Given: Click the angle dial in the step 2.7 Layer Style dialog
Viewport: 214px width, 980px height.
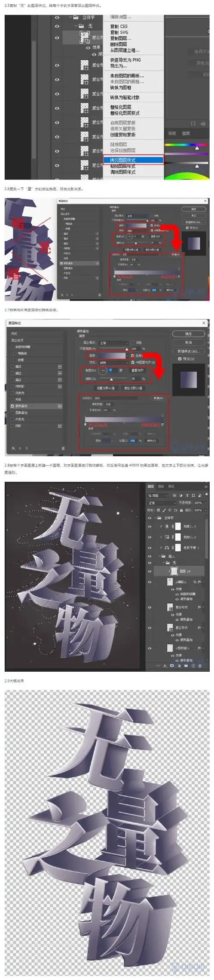Looking at the screenshot, I should (x=102, y=371).
